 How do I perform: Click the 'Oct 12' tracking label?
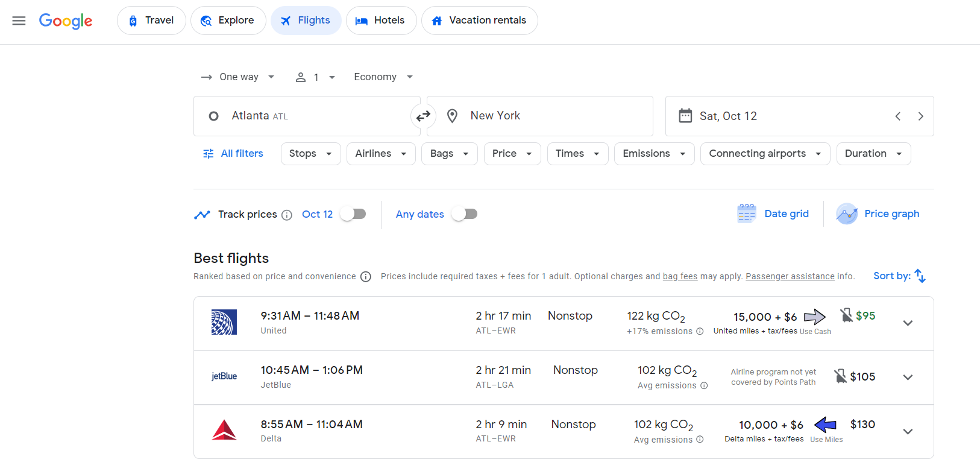pos(317,215)
